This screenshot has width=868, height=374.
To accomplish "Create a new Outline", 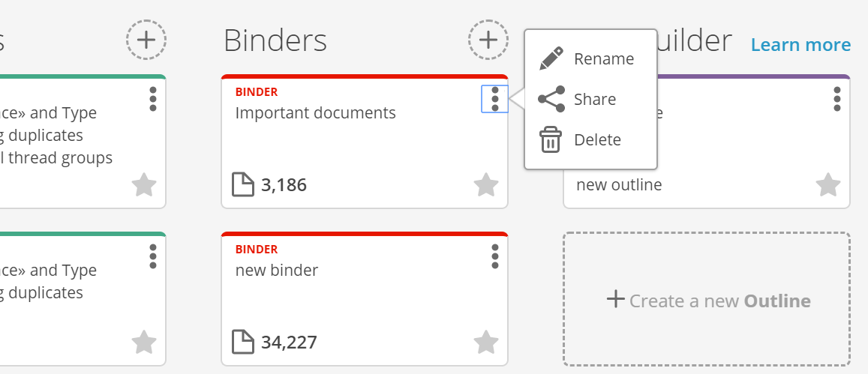I will point(707,299).
